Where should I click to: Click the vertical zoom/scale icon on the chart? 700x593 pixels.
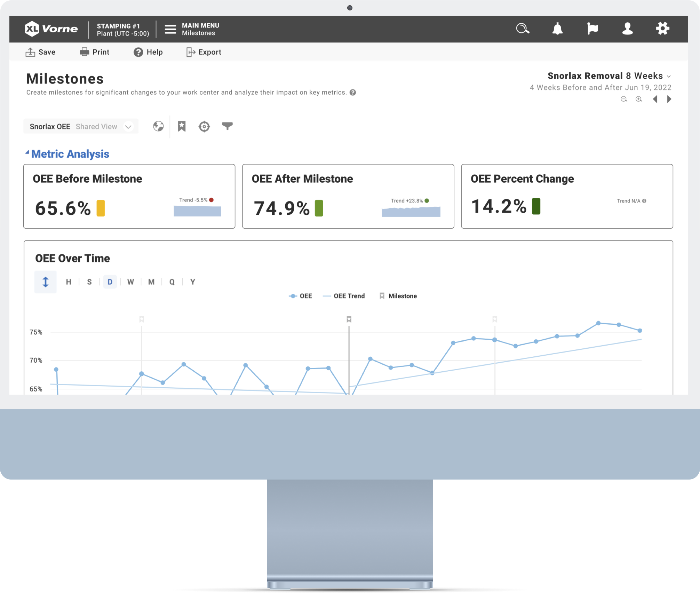pyautogui.click(x=45, y=282)
